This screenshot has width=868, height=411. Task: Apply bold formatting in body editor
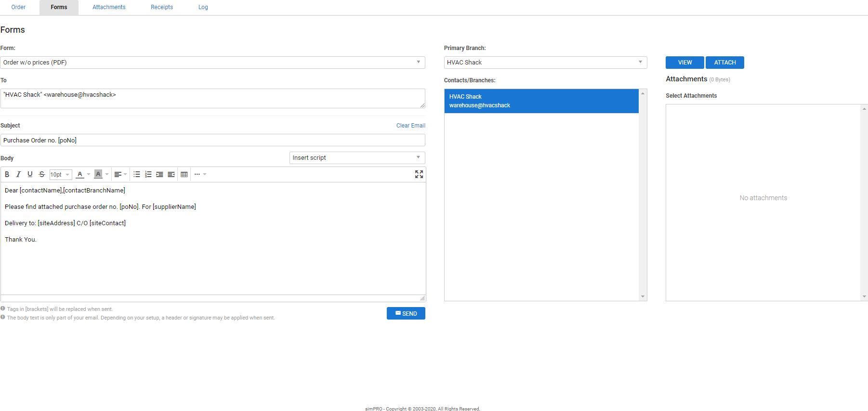point(7,174)
